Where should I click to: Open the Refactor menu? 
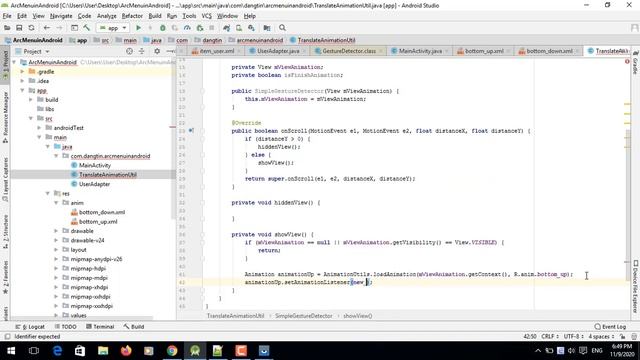tap(132, 16)
